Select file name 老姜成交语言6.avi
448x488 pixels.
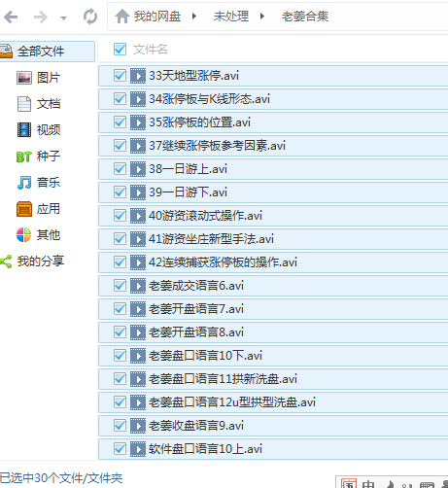pos(196,286)
